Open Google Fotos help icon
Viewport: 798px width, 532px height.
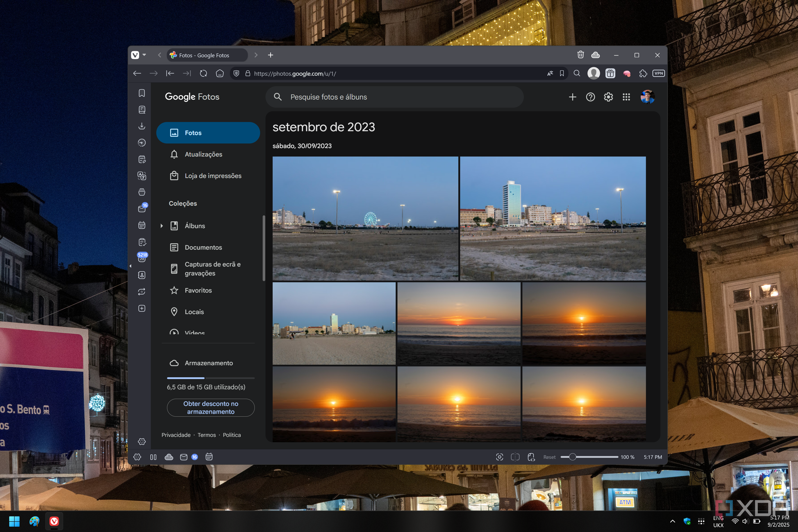[x=590, y=97]
